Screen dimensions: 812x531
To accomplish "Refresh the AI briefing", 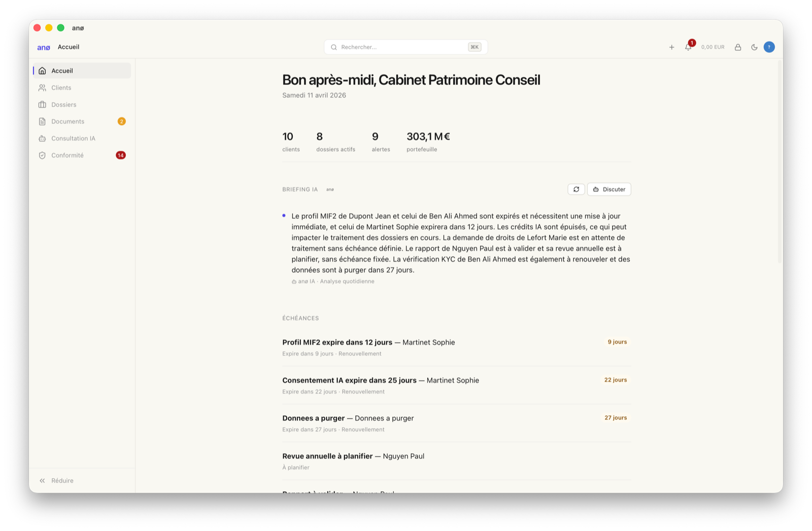I will coord(576,189).
